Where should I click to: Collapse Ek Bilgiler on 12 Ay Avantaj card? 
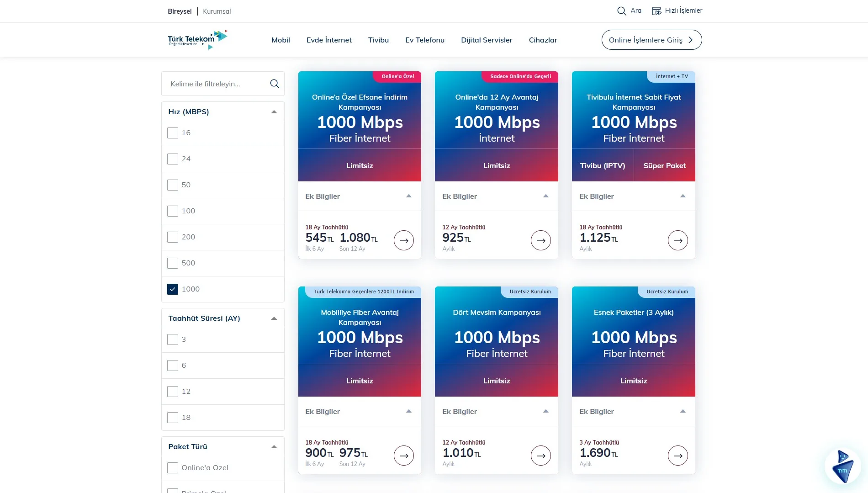(x=545, y=196)
